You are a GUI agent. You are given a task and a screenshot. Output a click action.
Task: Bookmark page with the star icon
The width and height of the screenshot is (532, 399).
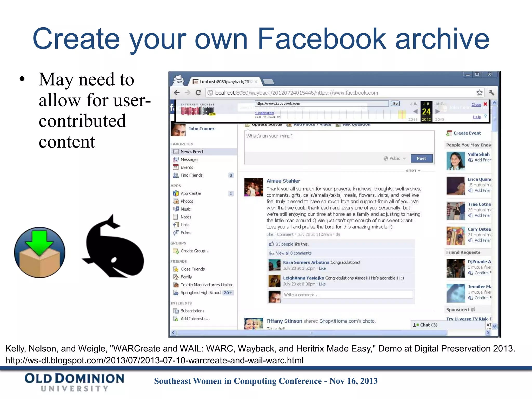[480, 92]
